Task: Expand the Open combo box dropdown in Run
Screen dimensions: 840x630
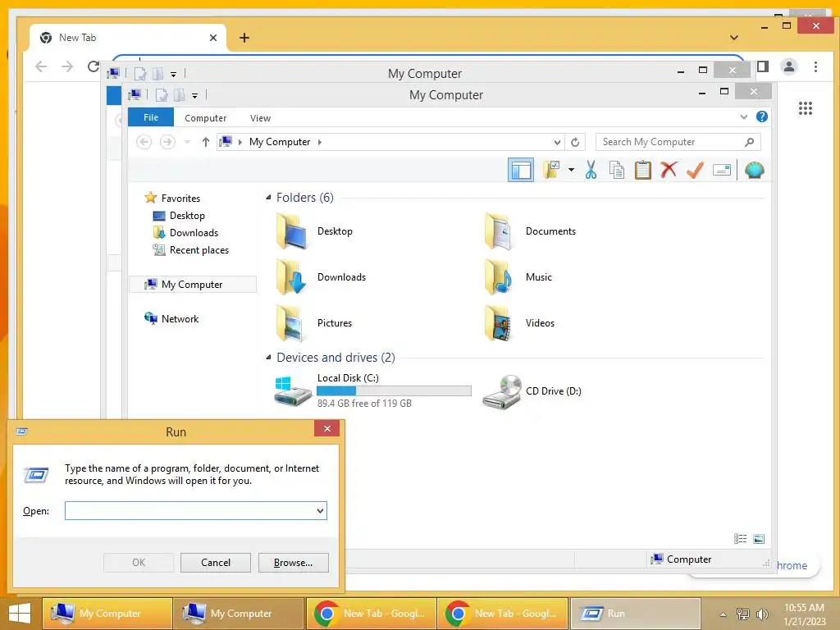Action: point(321,510)
